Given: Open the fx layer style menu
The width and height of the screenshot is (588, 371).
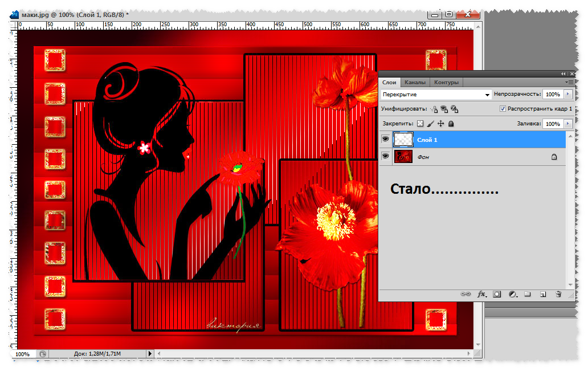Looking at the screenshot, I should coord(481,294).
